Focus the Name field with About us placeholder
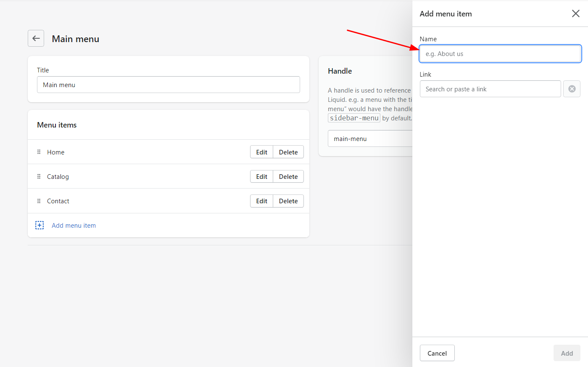588x367 pixels. pos(500,53)
